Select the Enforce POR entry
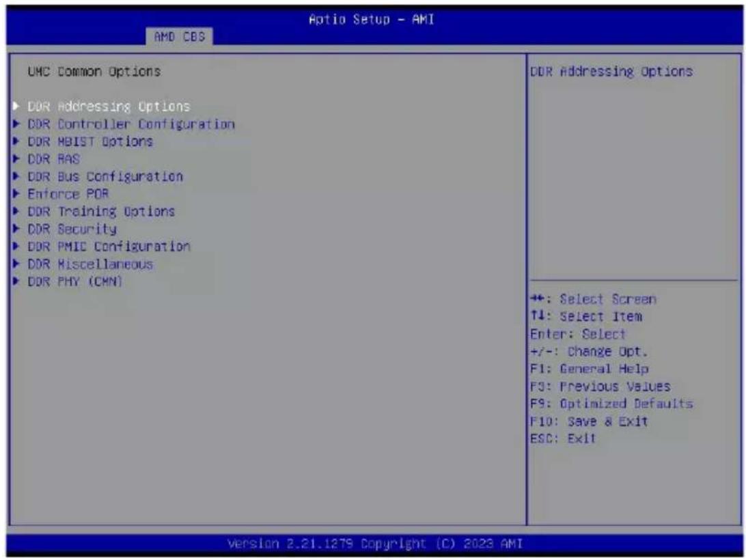 [x=68, y=194]
